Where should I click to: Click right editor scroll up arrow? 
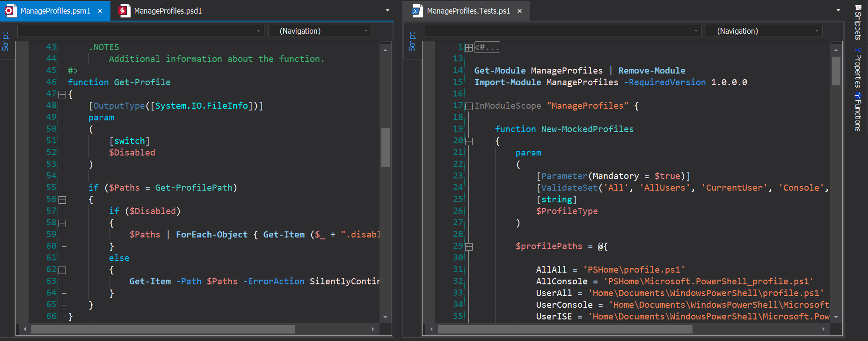[x=836, y=49]
